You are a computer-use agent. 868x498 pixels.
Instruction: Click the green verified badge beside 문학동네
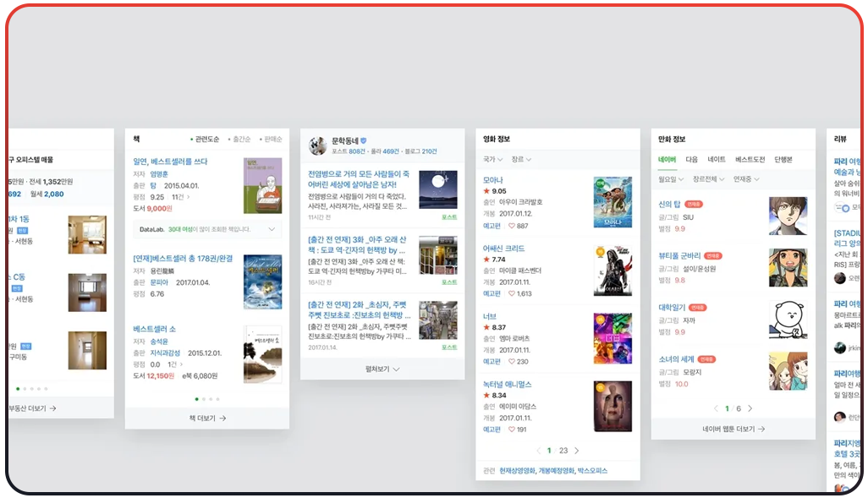[x=362, y=141]
